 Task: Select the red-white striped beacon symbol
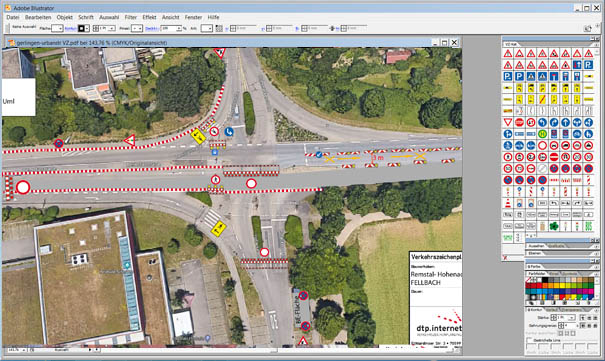pos(588,180)
